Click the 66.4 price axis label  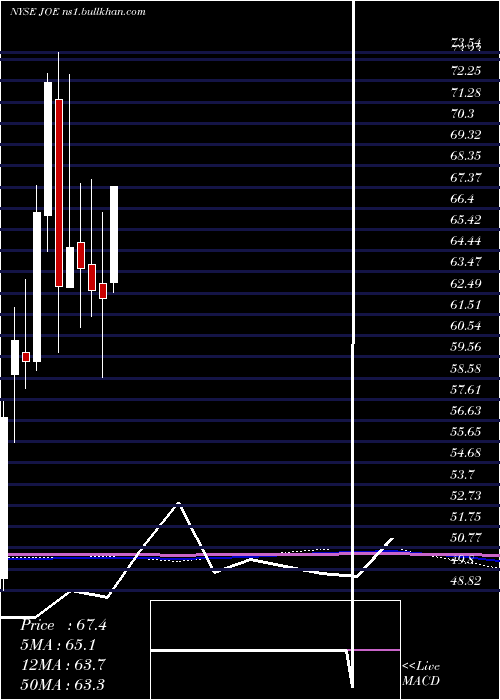462,198
